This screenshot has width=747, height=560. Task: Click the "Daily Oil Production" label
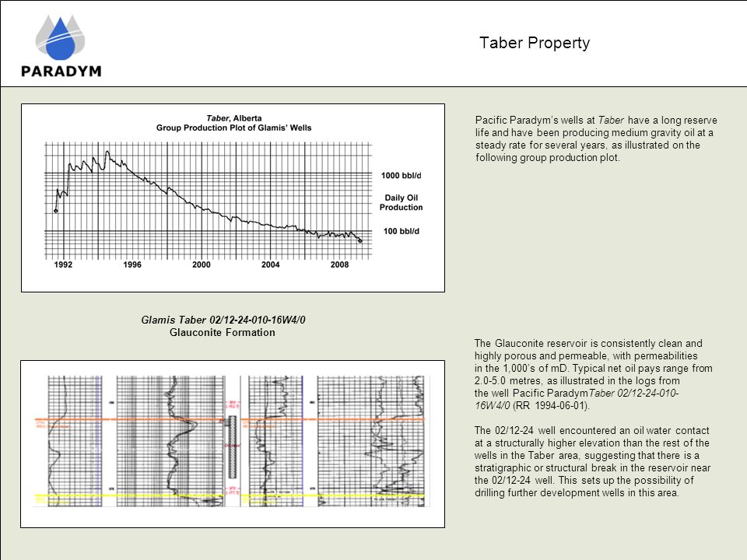pos(402,202)
